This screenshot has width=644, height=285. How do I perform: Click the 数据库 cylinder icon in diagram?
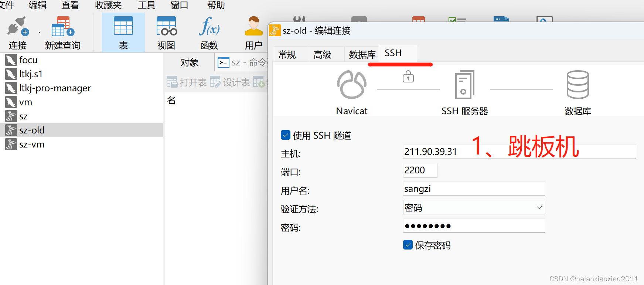[578, 85]
